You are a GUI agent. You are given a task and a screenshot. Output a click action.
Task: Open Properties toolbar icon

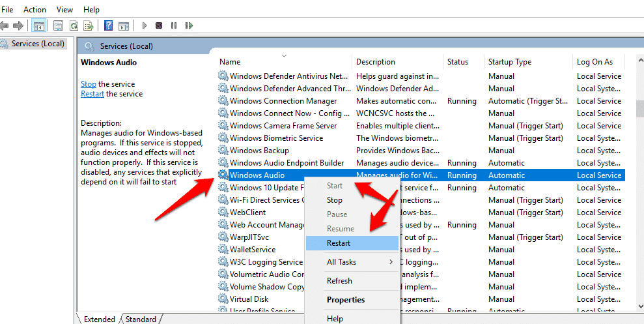(59, 25)
